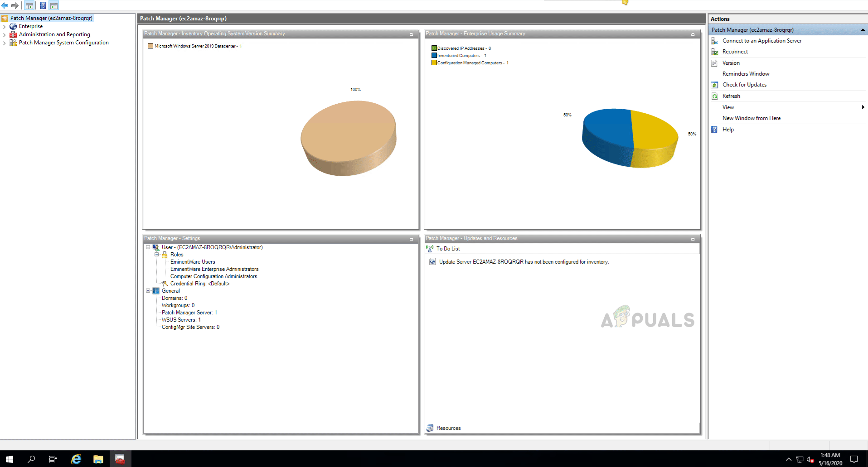Collapse the Inventory Operating System Version Summary panel
The image size is (868, 467).
coord(412,34)
